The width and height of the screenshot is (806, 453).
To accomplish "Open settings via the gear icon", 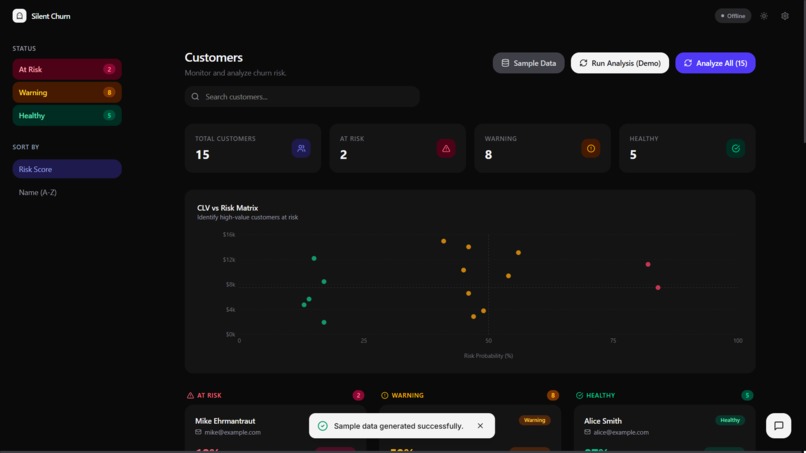I will pos(784,16).
